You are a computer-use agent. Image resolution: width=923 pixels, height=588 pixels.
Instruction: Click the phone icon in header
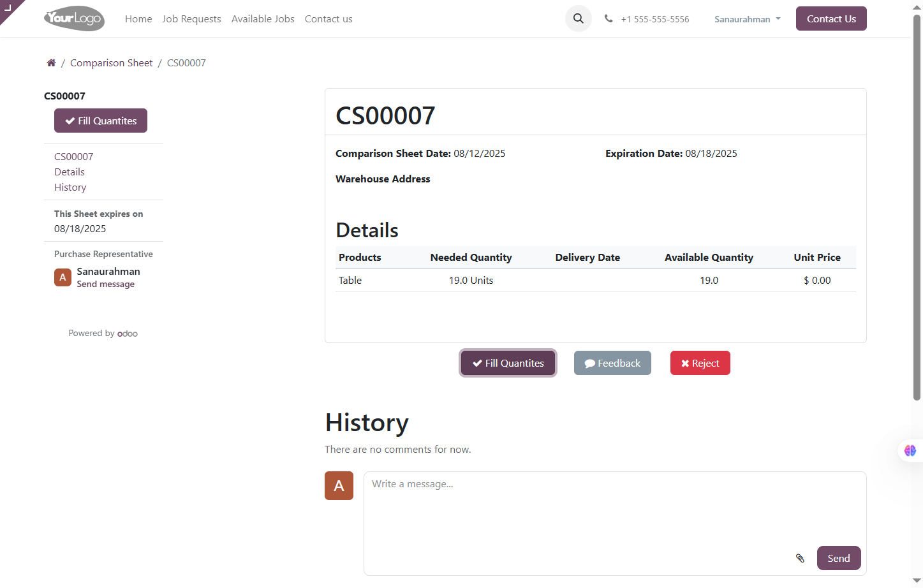(609, 19)
